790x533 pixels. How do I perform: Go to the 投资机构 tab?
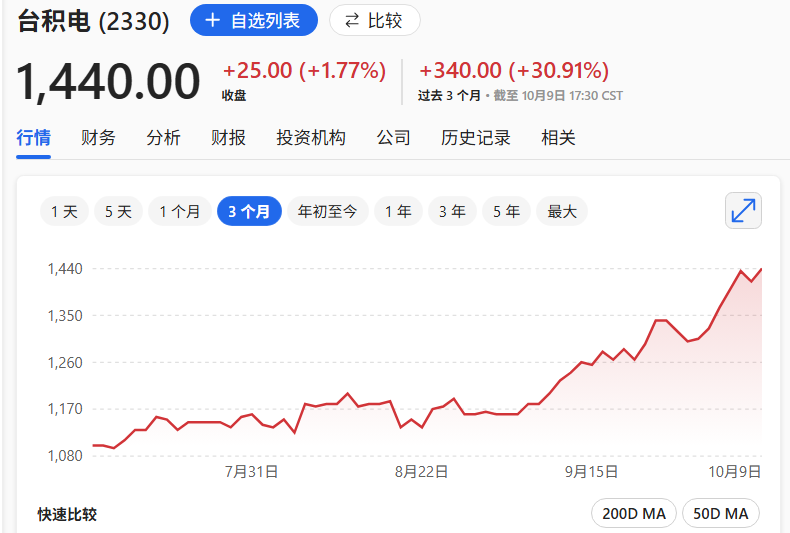click(310, 138)
